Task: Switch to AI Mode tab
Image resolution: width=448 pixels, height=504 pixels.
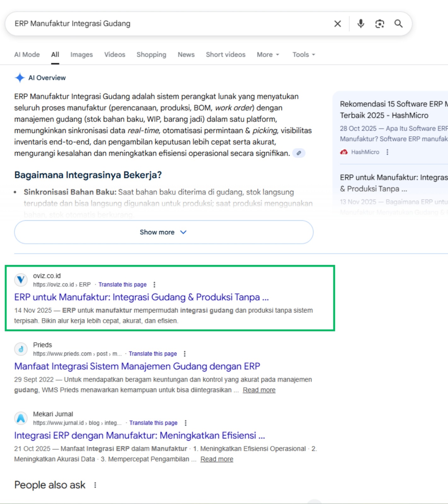Action: [x=27, y=55]
